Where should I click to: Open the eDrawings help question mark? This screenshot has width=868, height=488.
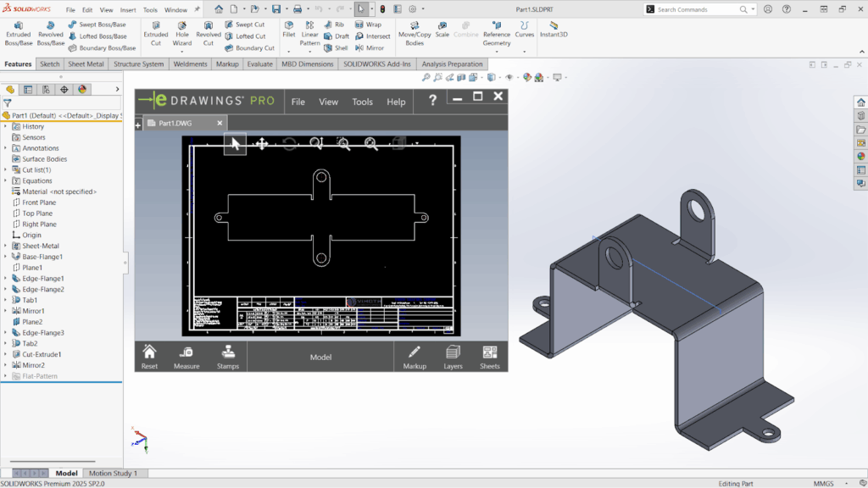click(432, 100)
